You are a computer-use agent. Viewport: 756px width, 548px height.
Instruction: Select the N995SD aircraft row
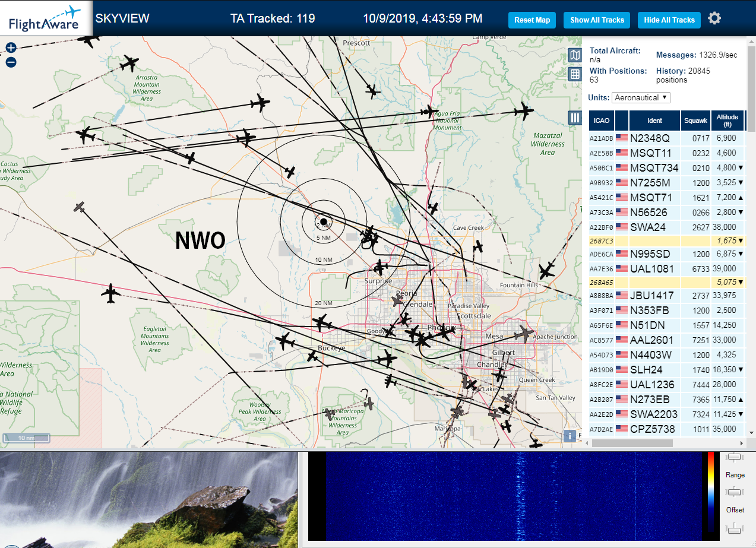pyautogui.click(x=666, y=254)
